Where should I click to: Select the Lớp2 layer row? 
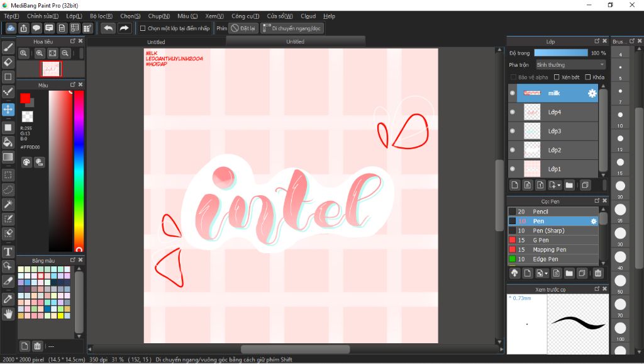[x=553, y=150]
